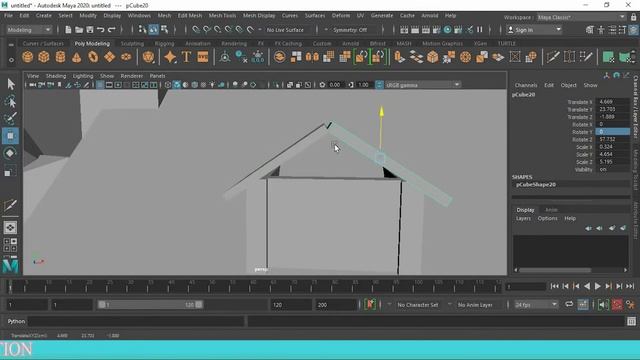640x360 pixels.
Task: Open the 24 fps frame rate dropdown
Action: tap(536, 304)
